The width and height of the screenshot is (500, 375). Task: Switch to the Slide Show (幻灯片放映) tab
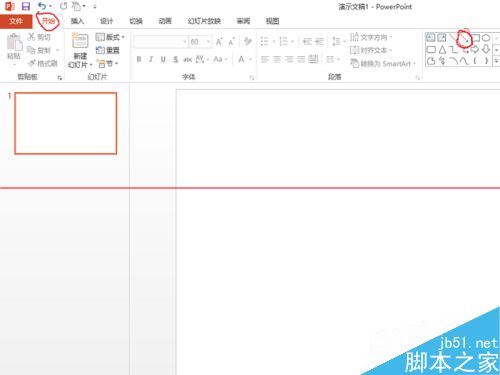(x=204, y=21)
